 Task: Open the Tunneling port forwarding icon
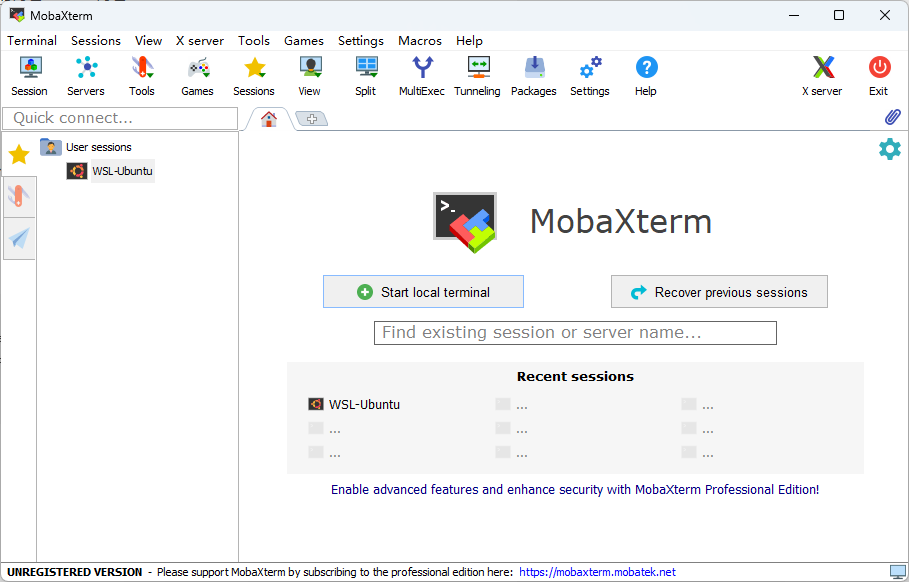point(477,75)
